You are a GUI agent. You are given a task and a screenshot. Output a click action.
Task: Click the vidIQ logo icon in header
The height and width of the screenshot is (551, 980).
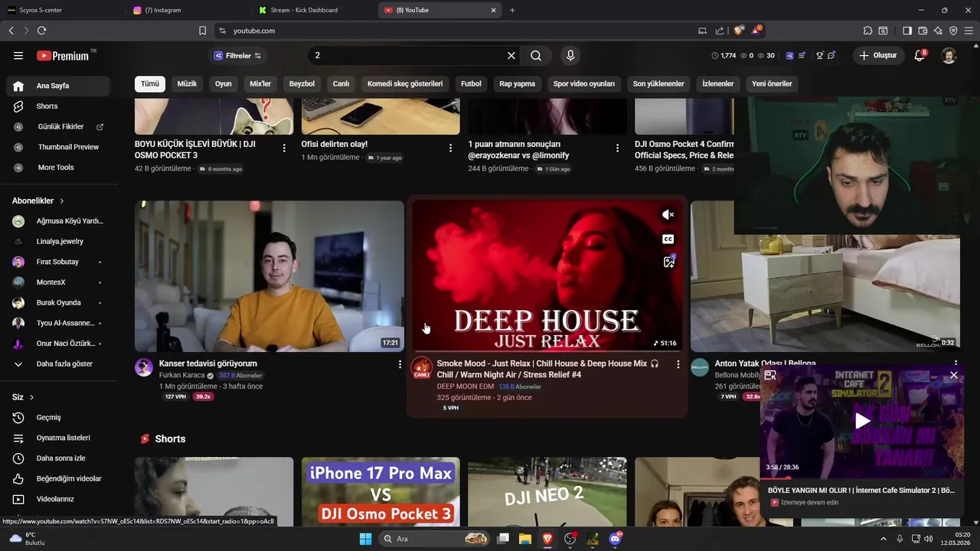point(789,56)
